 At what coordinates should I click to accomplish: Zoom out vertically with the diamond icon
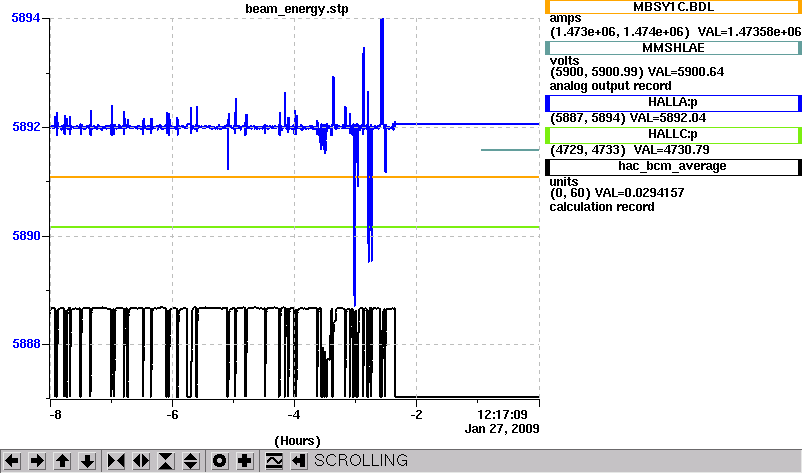click(x=191, y=461)
